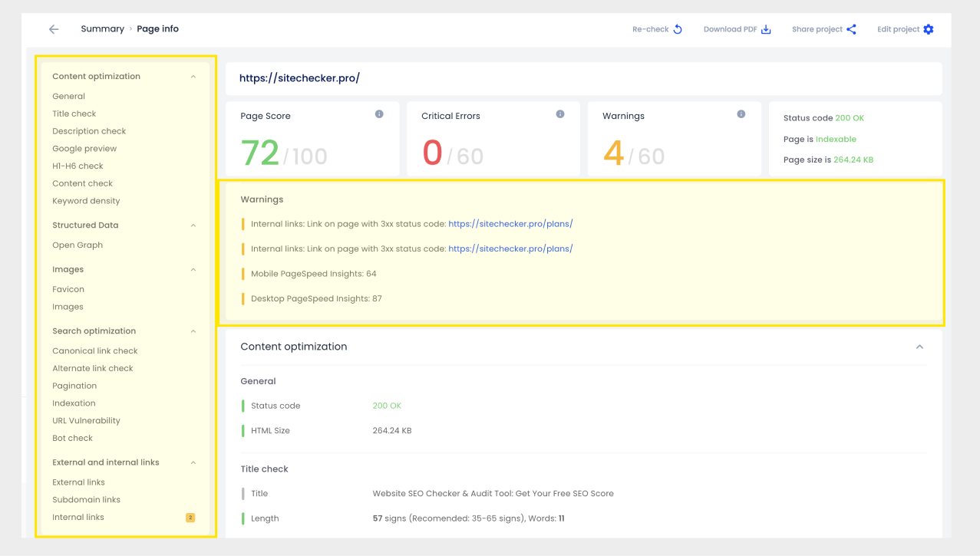Image resolution: width=980 pixels, height=556 pixels.
Task: Click the Page Score info icon
Action: (x=379, y=114)
